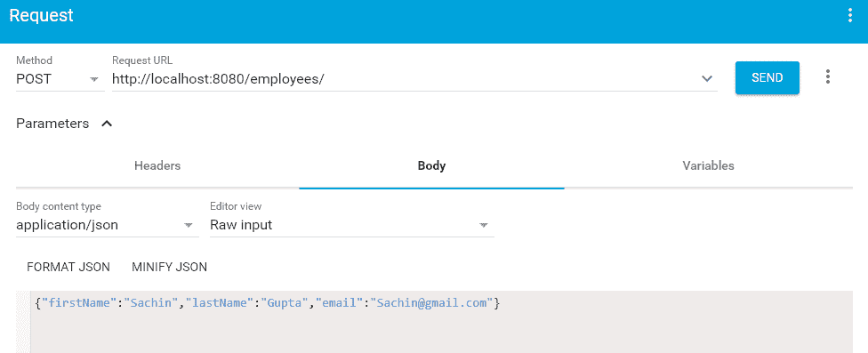Click the JSON body text in the editor

(x=268, y=303)
